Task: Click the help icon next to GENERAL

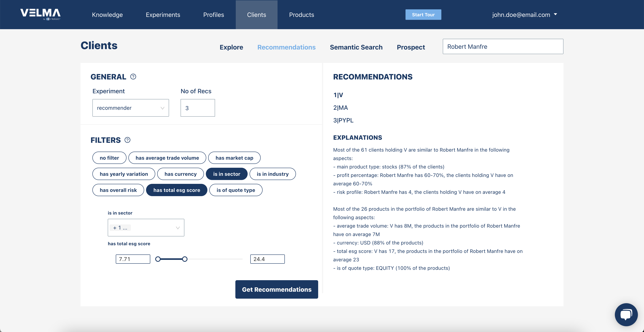Action: tap(133, 77)
